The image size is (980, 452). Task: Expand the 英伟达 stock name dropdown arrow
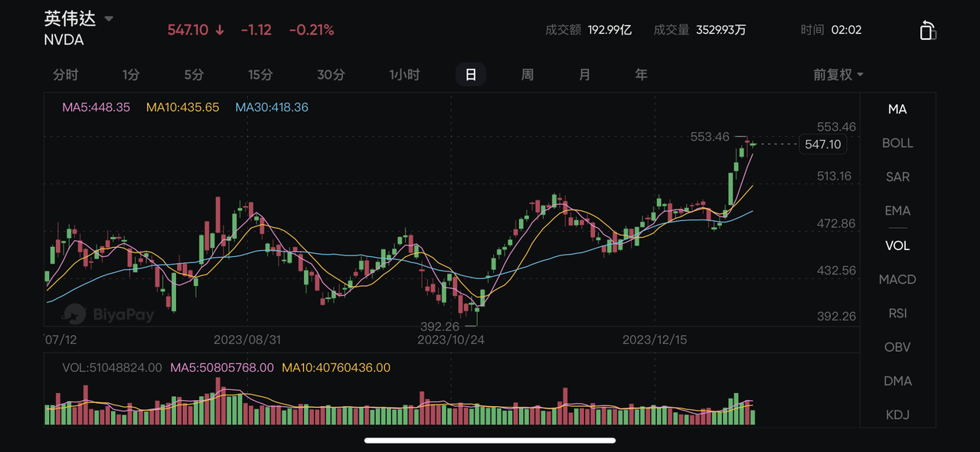pyautogui.click(x=109, y=18)
